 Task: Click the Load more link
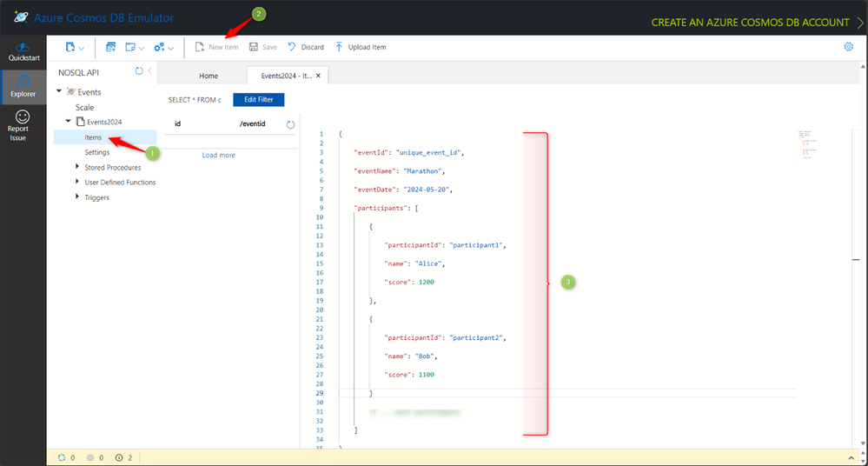click(219, 155)
